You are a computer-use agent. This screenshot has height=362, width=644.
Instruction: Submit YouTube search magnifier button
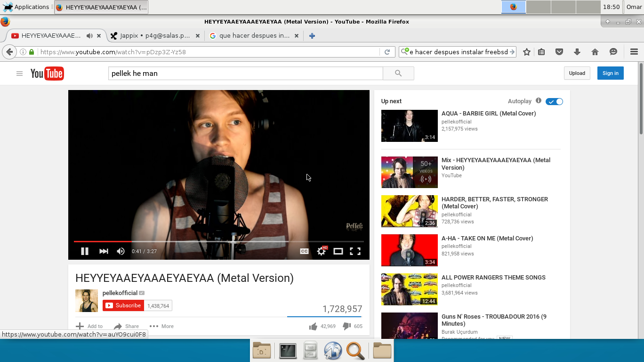point(398,73)
